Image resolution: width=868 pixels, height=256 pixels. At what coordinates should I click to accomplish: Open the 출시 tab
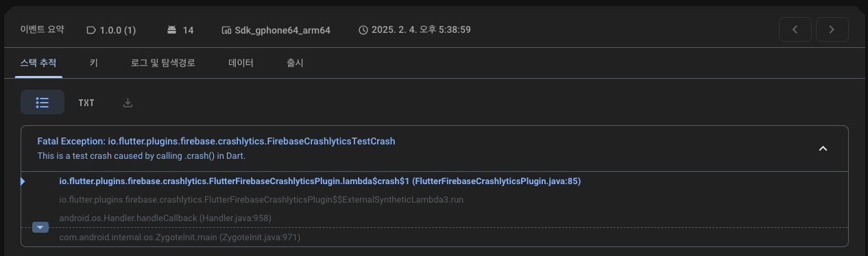(295, 63)
